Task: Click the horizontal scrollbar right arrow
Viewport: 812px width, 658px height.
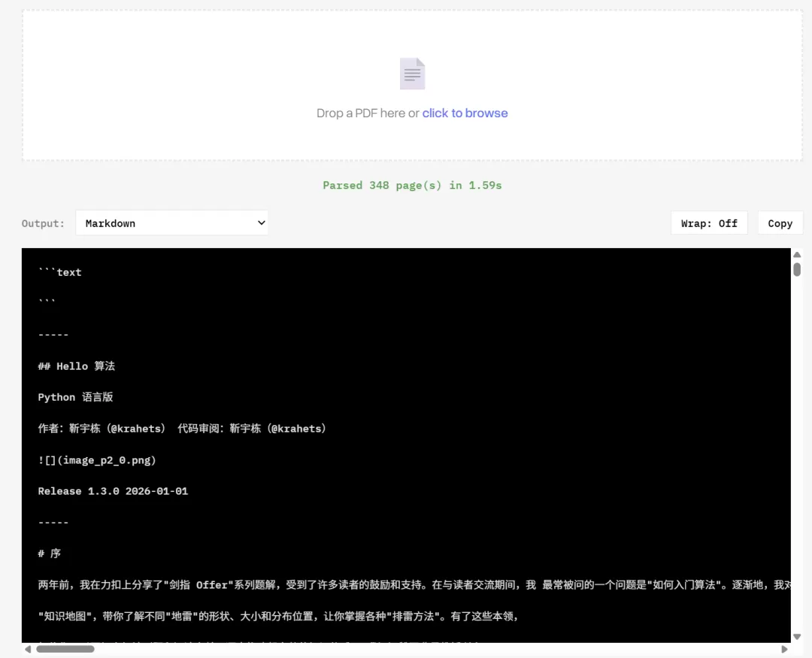Action: point(784,649)
